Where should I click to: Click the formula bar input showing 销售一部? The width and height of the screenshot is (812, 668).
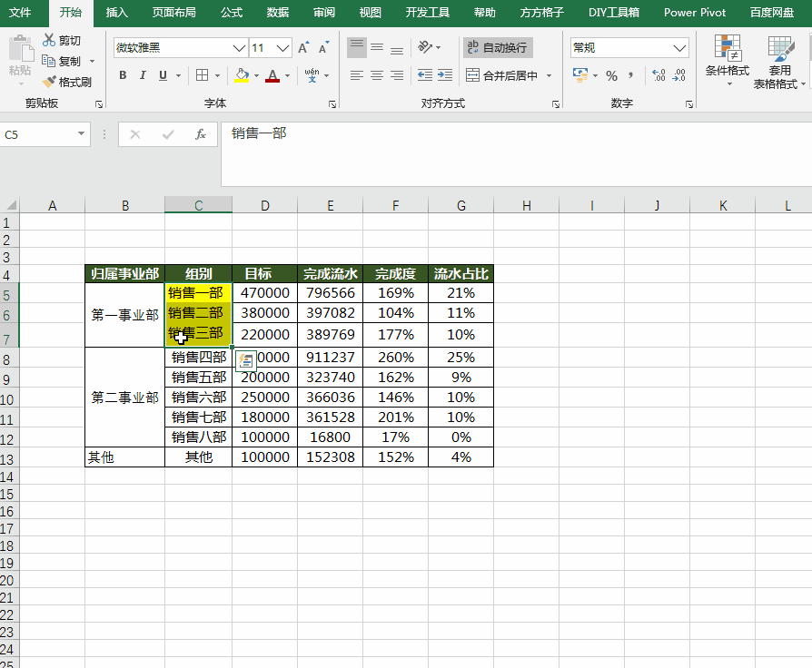[516, 153]
